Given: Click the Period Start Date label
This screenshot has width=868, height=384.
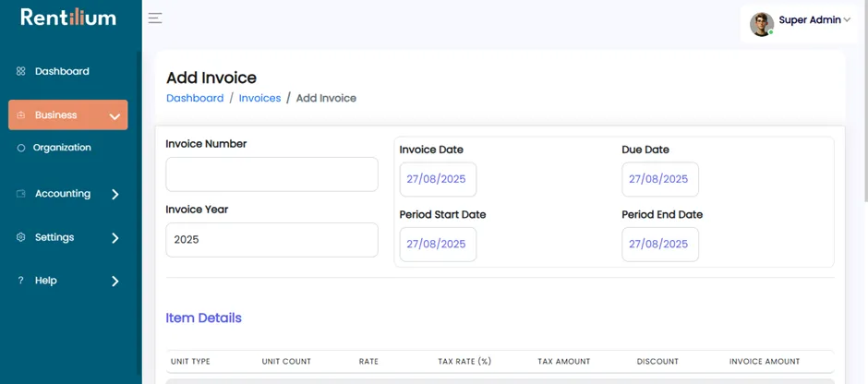Looking at the screenshot, I should click(x=443, y=215).
